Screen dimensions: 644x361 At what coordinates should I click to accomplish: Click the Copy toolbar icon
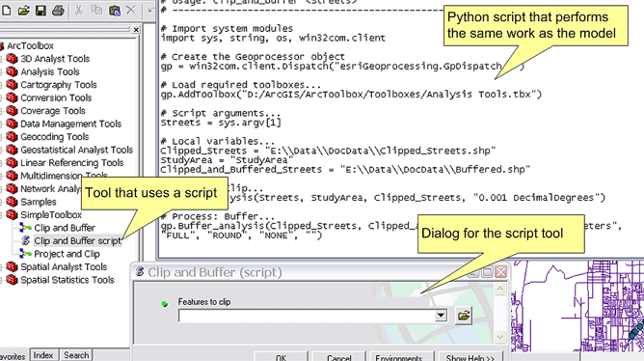coord(96,11)
